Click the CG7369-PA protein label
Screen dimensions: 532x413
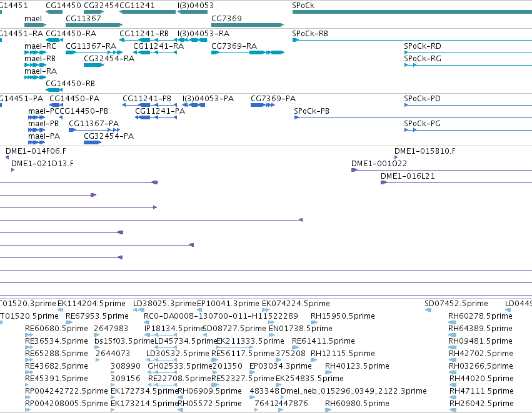(273, 99)
